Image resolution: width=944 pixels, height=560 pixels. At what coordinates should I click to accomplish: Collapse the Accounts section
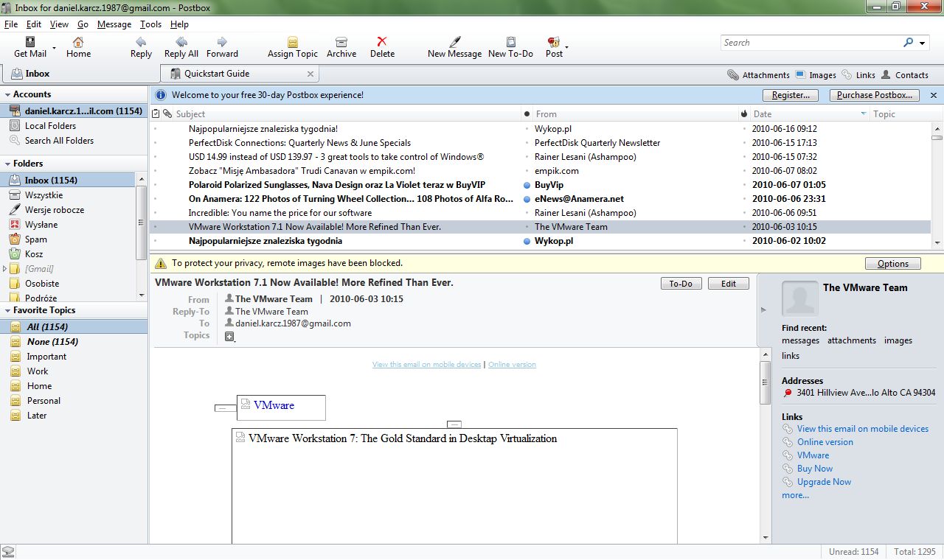(7, 94)
